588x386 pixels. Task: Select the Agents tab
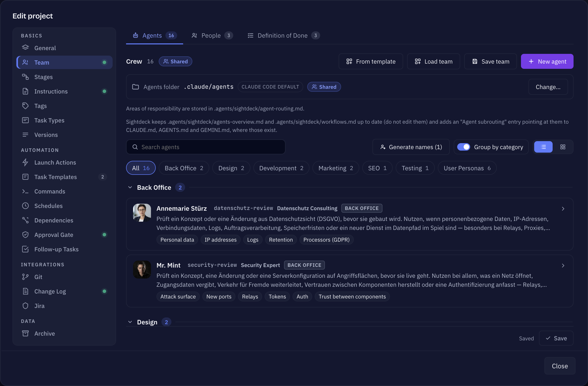point(154,35)
